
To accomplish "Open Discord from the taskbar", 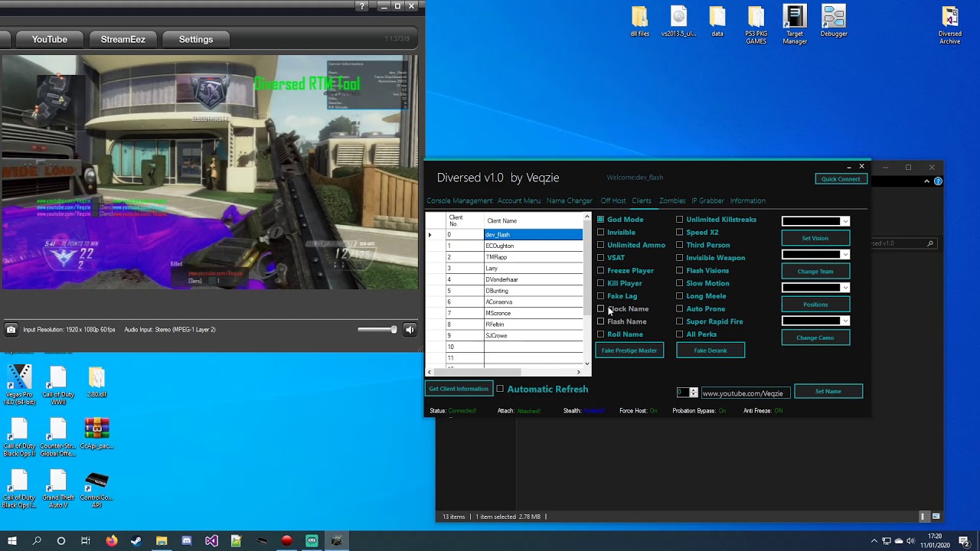I will (187, 541).
